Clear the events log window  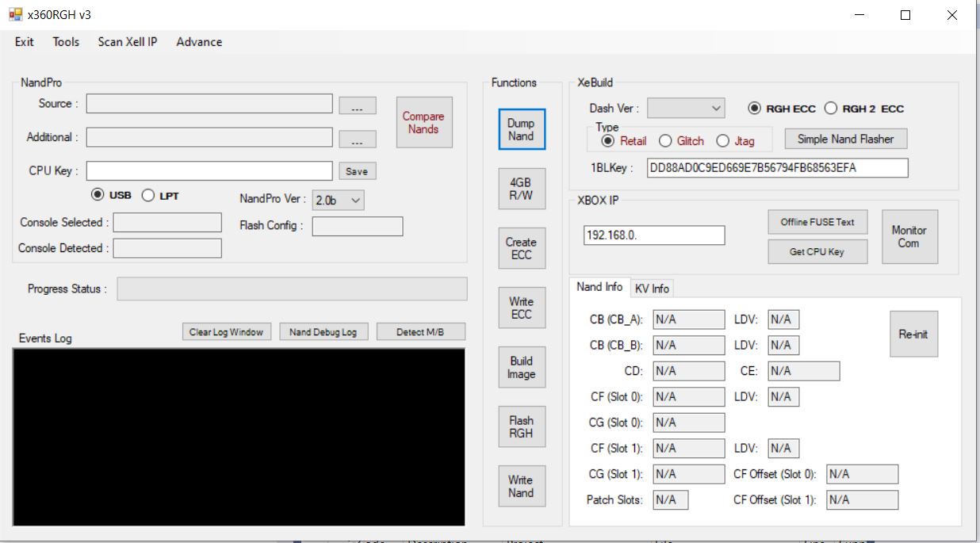point(226,331)
